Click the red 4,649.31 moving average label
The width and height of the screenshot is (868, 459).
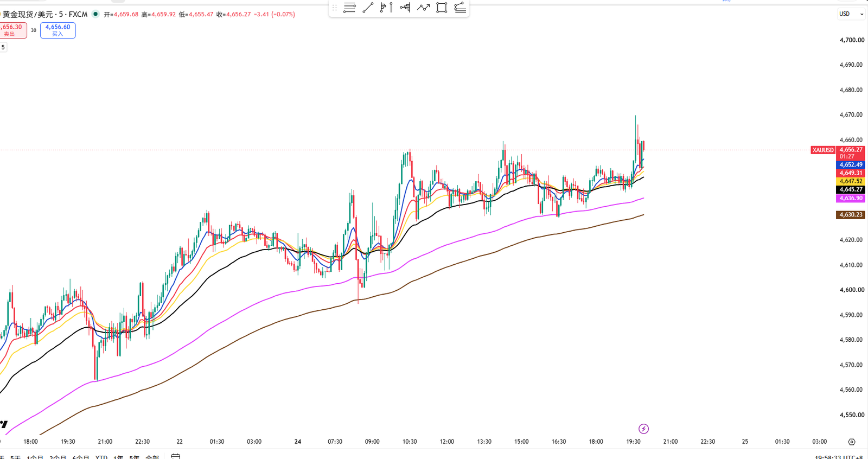point(851,173)
